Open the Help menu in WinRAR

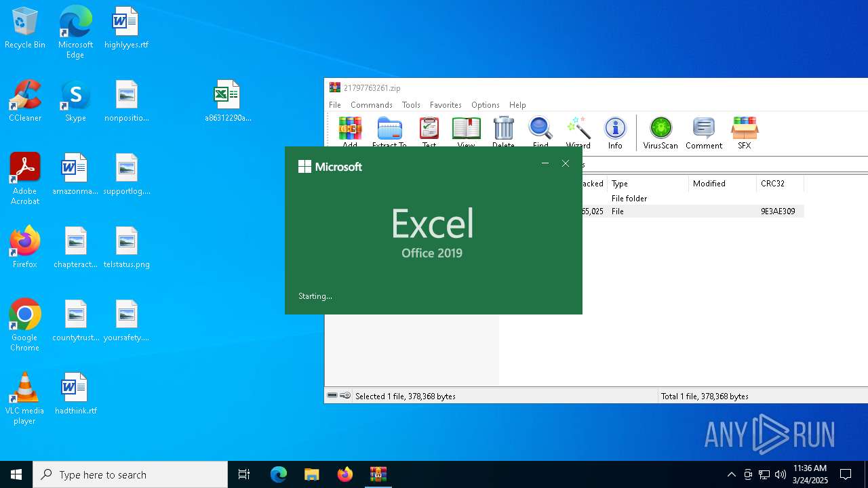[517, 105]
